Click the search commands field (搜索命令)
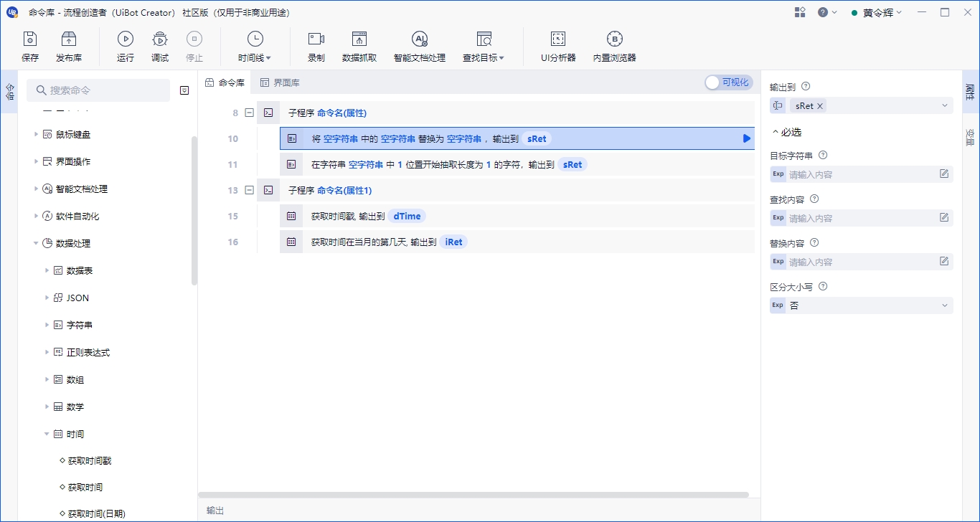The image size is (980, 522). [98, 90]
